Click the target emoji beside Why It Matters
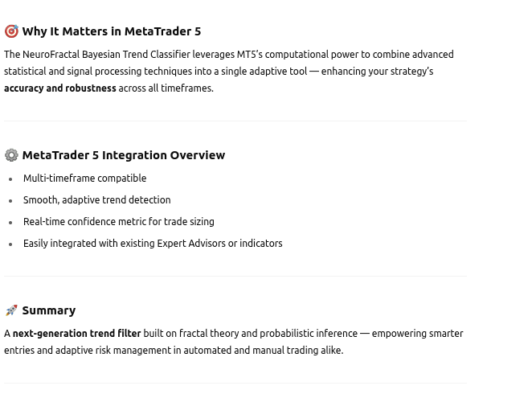 click(11, 31)
